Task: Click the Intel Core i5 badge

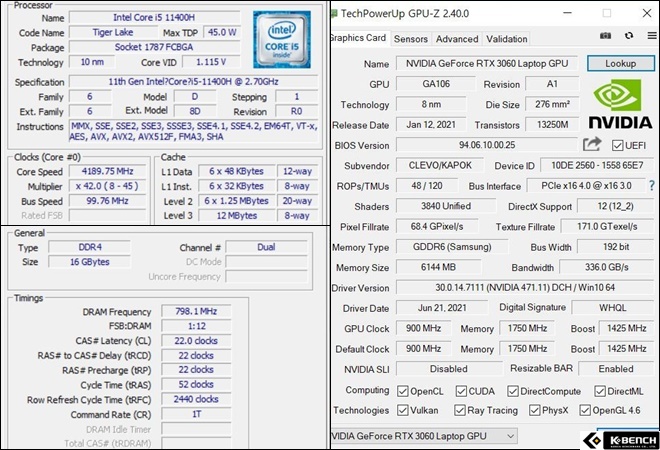Action: click(x=282, y=40)
